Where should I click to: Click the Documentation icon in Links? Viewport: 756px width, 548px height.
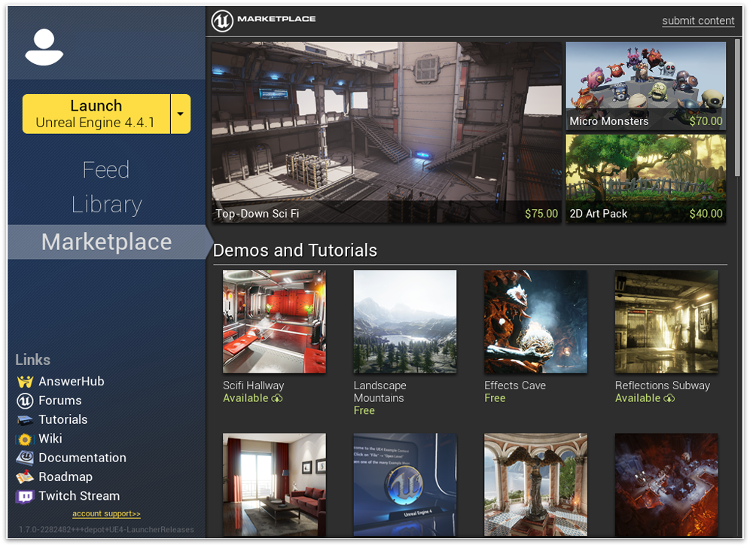(26, 458)
